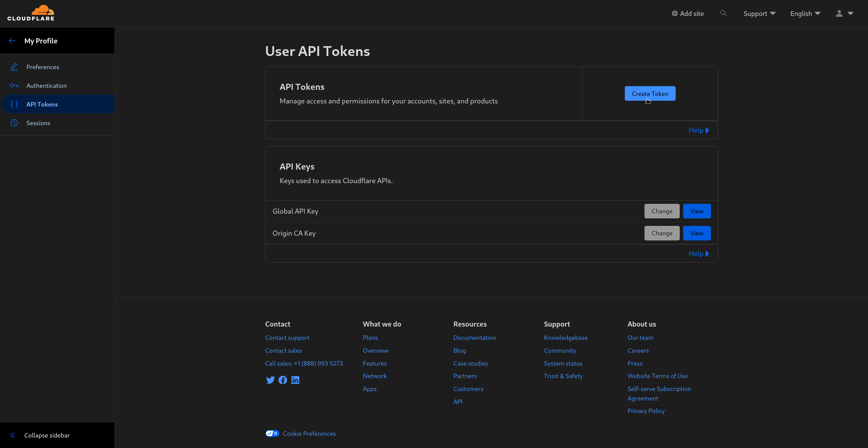Change the Global API Key
This screenshot has width=868, height=448.
tap(662, 211)
